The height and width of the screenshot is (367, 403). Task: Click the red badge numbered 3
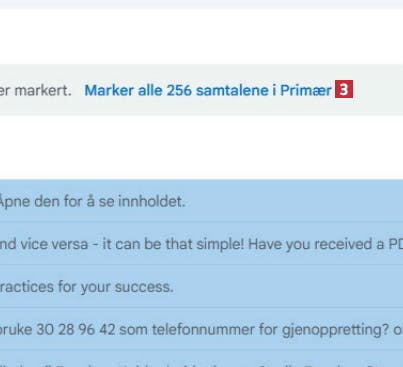pos(344,89)
